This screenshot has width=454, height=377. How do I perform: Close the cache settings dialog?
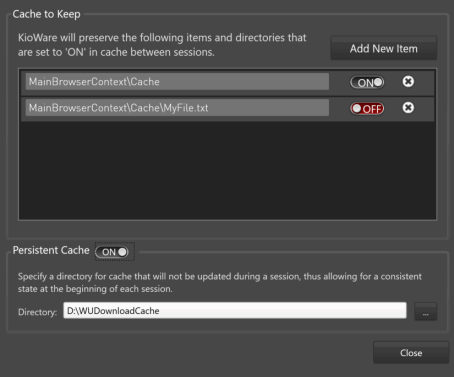coord(411,353)
